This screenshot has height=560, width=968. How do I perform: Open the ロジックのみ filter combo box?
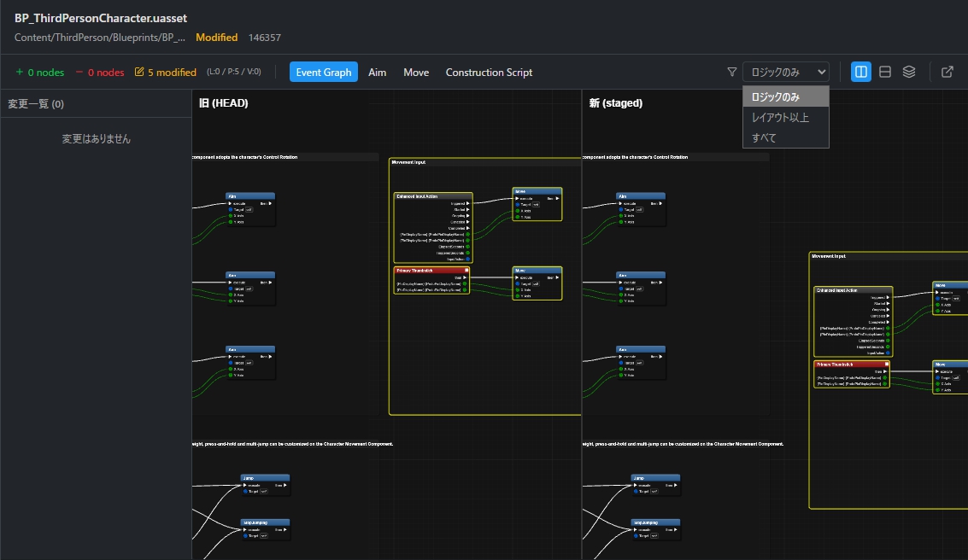(785, 73)
